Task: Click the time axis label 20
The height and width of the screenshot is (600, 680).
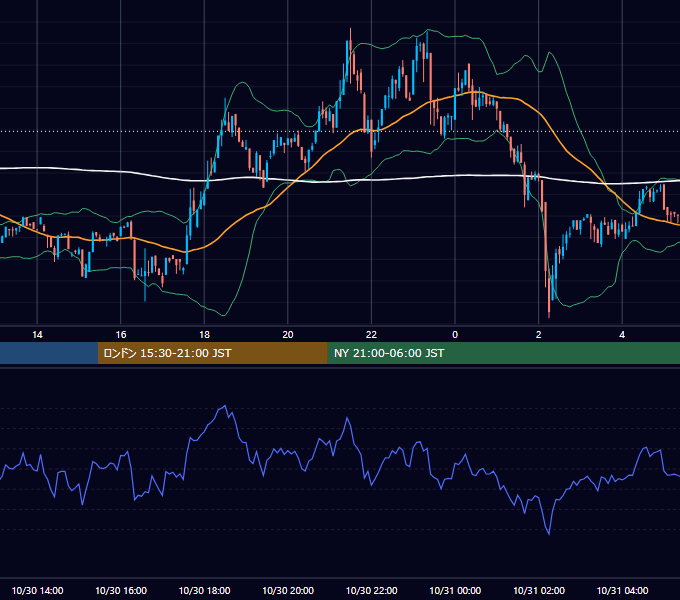Action: click(x=288, y=335)
